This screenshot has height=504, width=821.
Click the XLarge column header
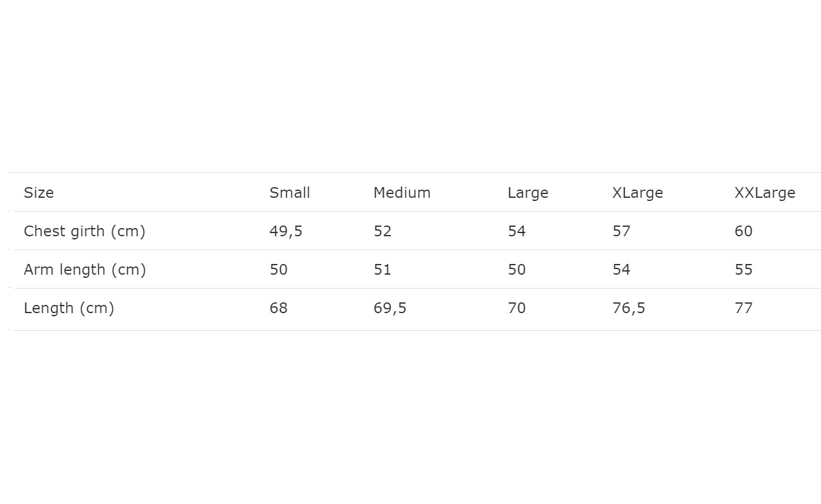click(x=638, y=193)
